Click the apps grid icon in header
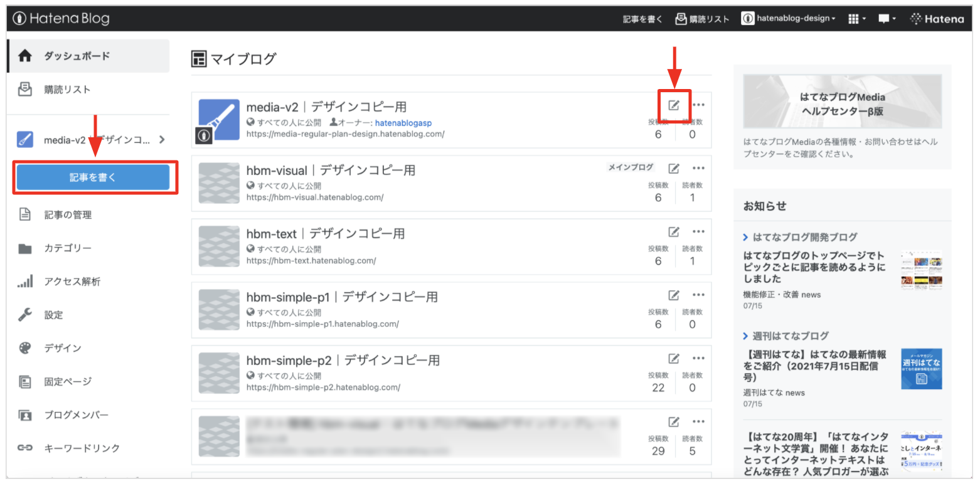 click(x=856, y=19)
